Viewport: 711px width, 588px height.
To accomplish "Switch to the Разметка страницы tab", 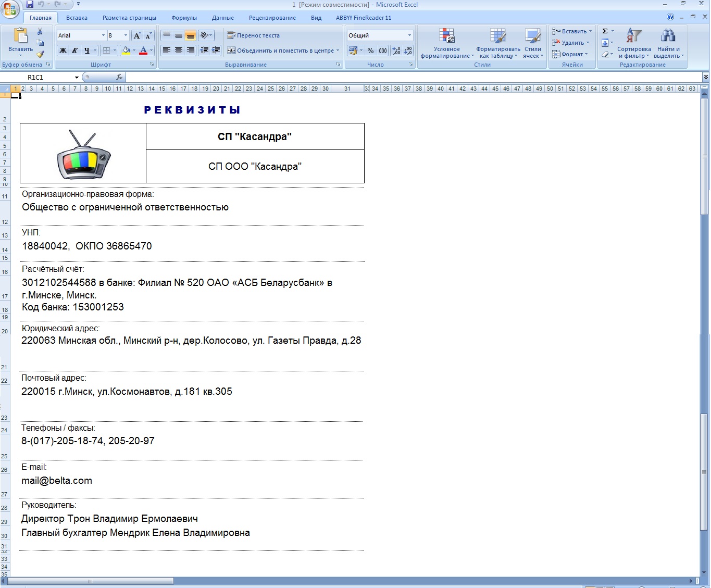I will [x=129, y=18].
